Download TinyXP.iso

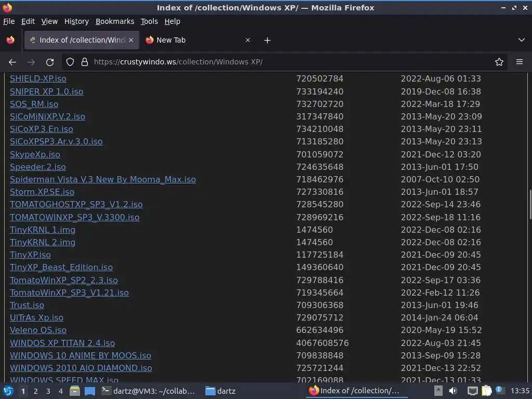click(x=30, y=255)
